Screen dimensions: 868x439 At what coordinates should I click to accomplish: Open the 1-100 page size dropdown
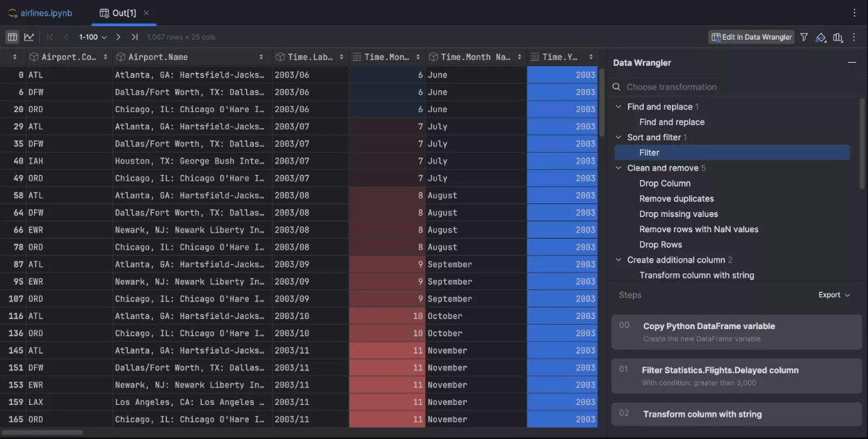[93, 37]
